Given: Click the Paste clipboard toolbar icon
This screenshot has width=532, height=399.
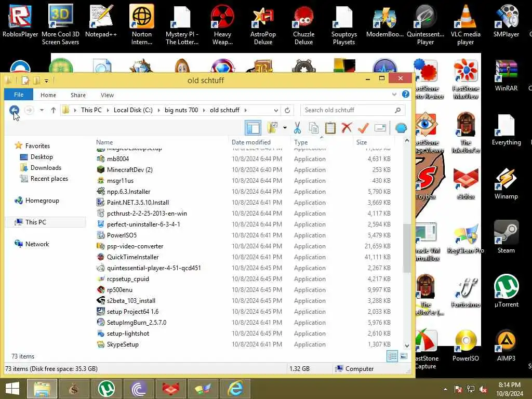Looking at the screenshot, I should (x=330, y=128).
